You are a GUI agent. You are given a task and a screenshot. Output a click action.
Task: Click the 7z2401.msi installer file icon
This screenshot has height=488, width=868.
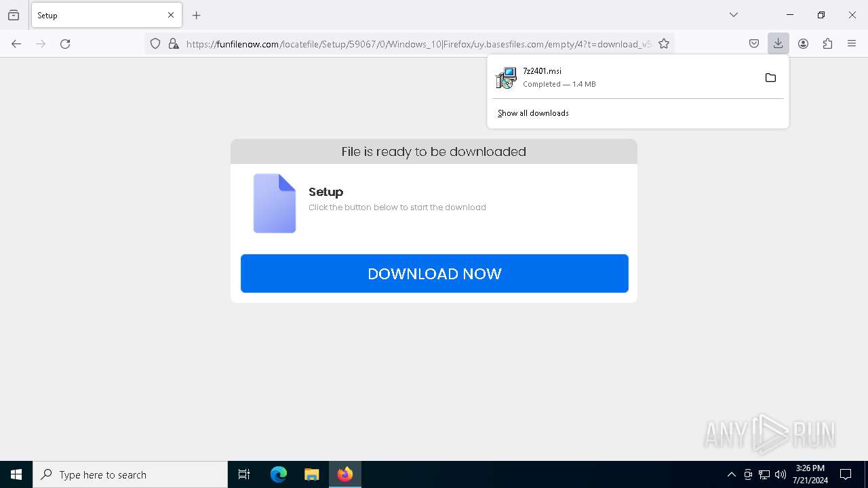(506, 78)
